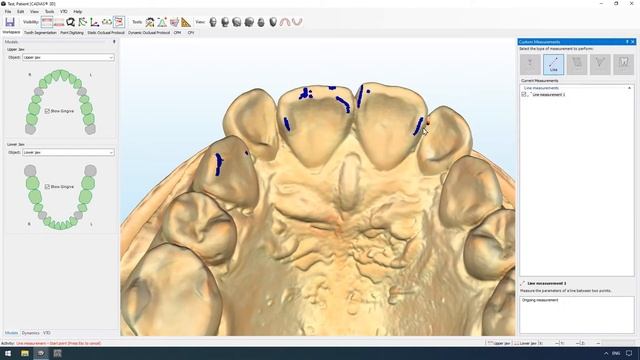Open the Windows Start menu
This screenshot has height=360, width=640.
click(x=8, y=353)
